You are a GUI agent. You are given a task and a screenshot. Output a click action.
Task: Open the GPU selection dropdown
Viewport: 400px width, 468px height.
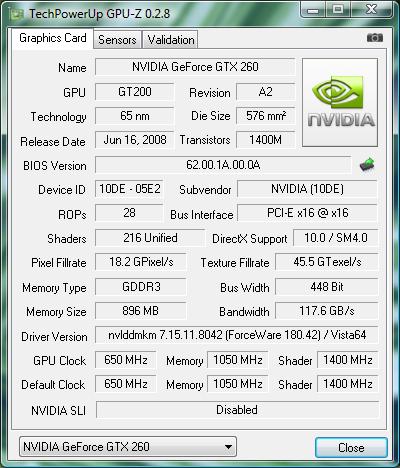[128, 446]
